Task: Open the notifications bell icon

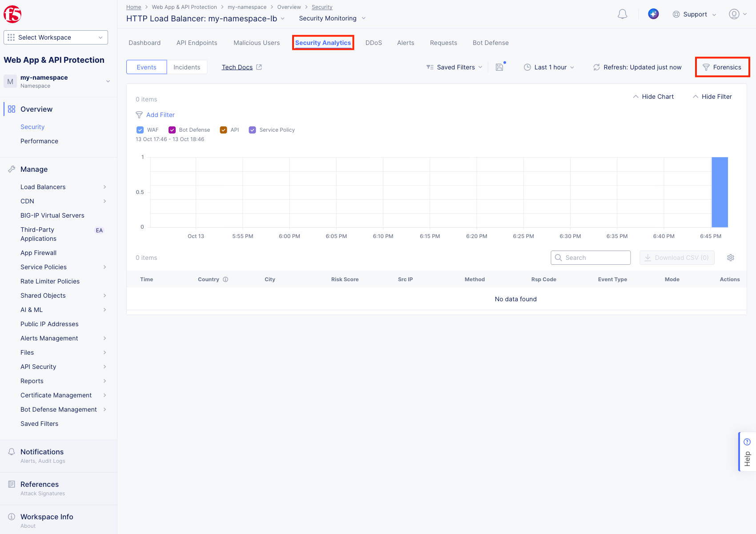Action: [x=623, y=14]
